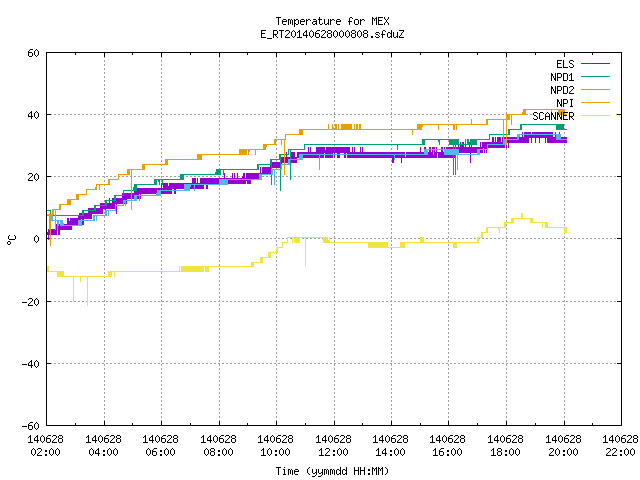Click the light blue NPD2 legend line sample
Viewport: 640px width, 480px height.
coord(595,89)
